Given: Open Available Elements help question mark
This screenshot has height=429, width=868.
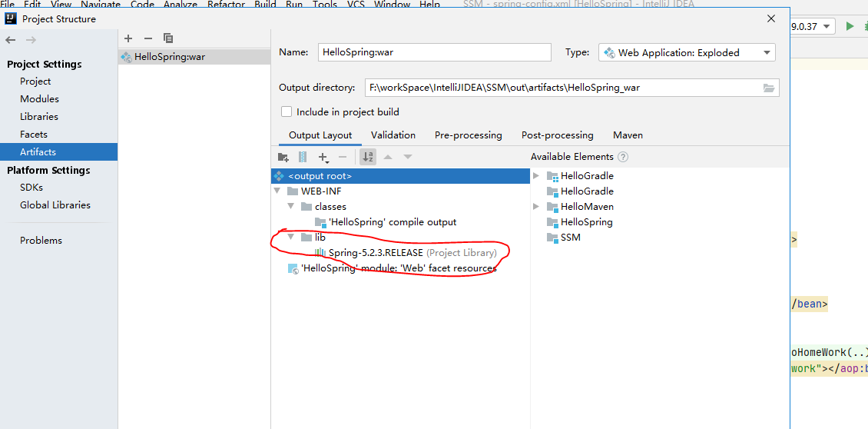Looking at the screenshot, I should pyautogui.click(x=623, y=157).
